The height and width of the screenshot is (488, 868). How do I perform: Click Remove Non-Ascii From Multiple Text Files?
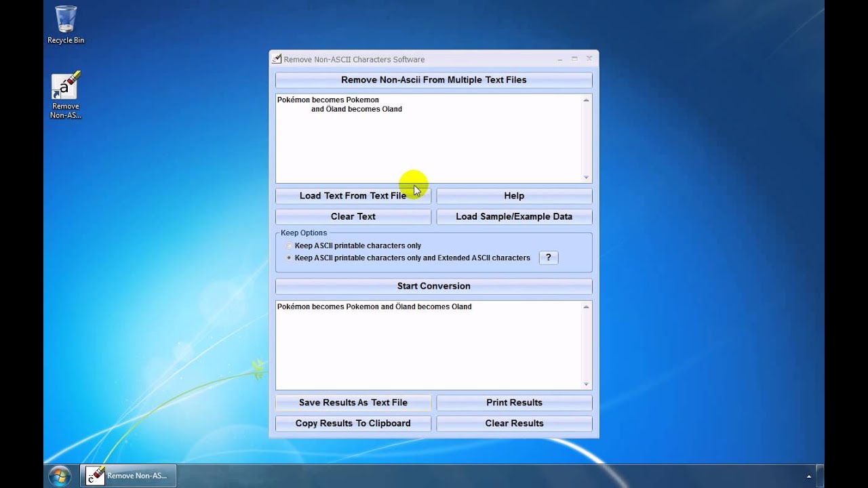coord(434,80)
